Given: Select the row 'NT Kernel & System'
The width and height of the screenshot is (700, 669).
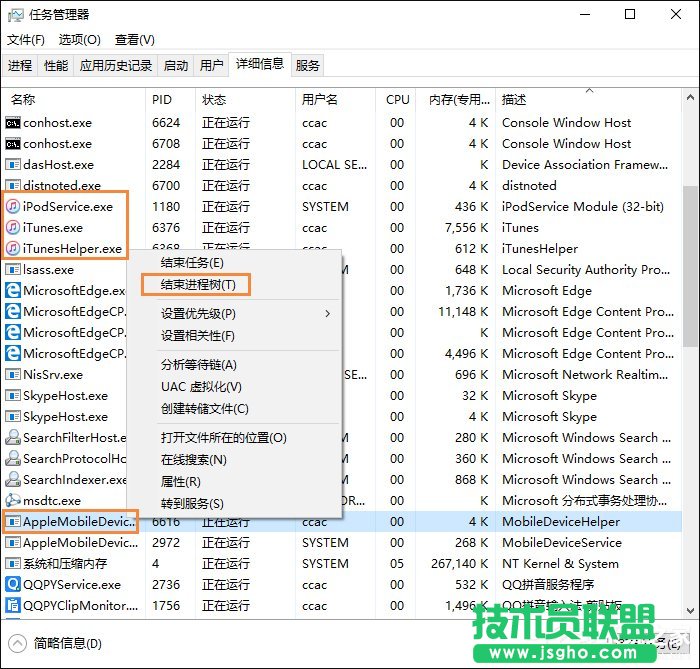Looking at the screenshot, I should coord(342,563).
